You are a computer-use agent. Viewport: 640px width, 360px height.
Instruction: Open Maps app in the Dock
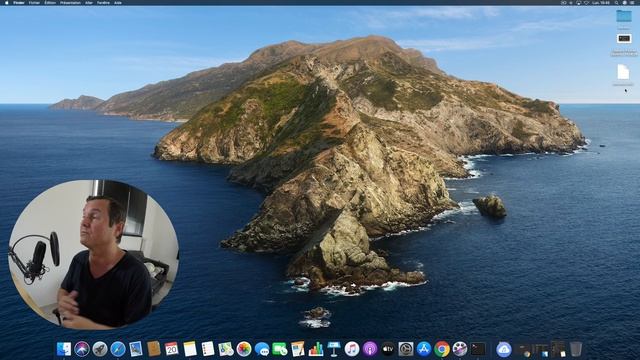pos(226,349)
